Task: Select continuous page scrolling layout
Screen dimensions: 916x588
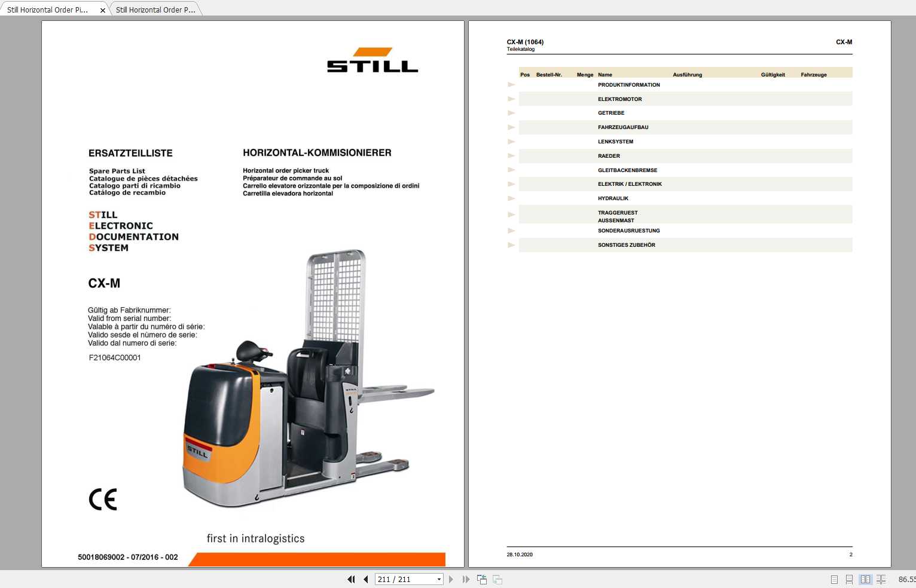Action: pyautogui.click(x=850, y=579)
